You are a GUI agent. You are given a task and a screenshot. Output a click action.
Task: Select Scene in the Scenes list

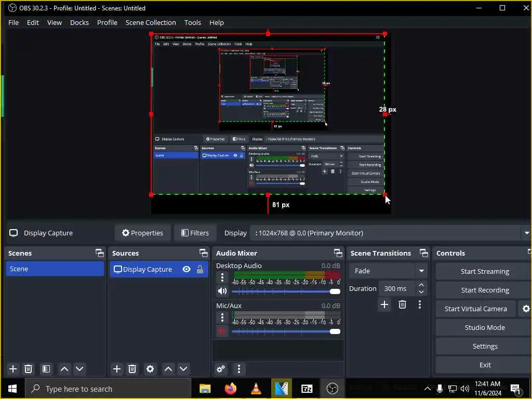pyautogui.click(x=55, y=269)
